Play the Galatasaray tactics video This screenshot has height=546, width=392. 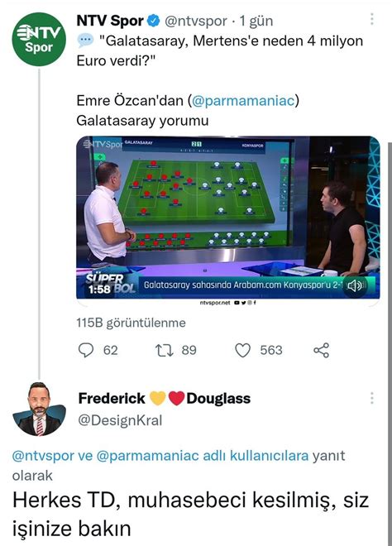[x=227, y=218]
